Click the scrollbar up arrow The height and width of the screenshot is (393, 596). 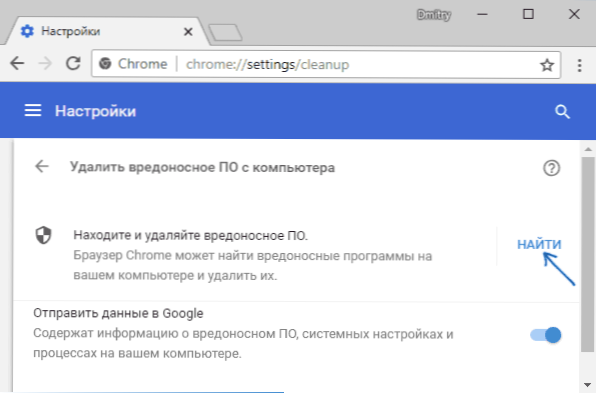pos(588,149)
